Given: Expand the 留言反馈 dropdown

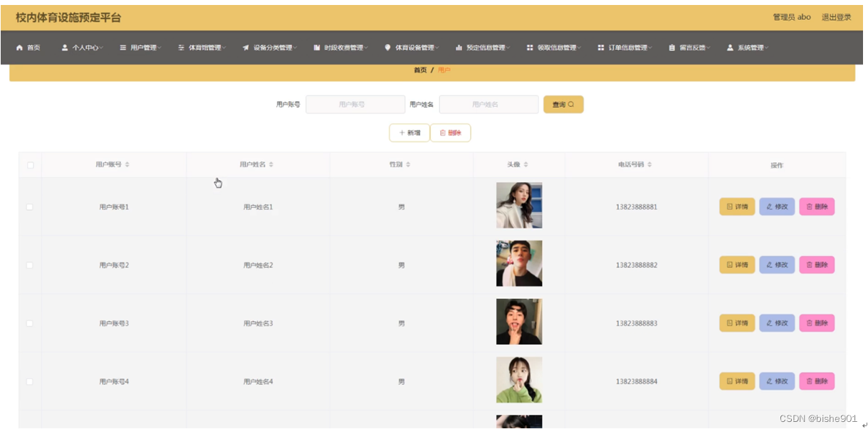Looking at the screenshot, I should pos(689,48).
